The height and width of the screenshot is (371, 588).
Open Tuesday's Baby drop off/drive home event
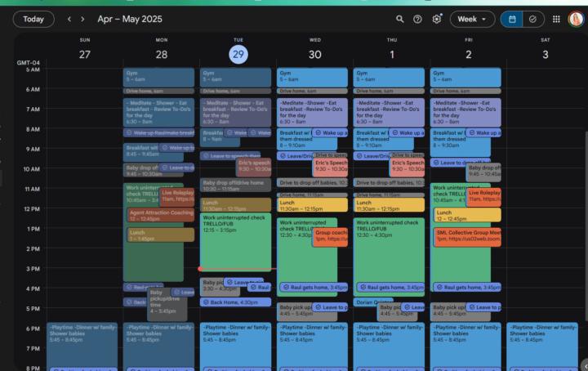(x=235, y=185)
